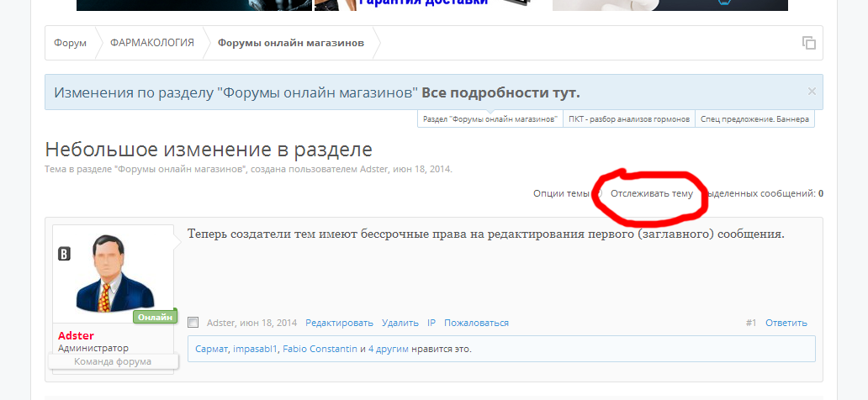Go to Форум breadcrumb
The image size is (868, 400).
(70, 43)
